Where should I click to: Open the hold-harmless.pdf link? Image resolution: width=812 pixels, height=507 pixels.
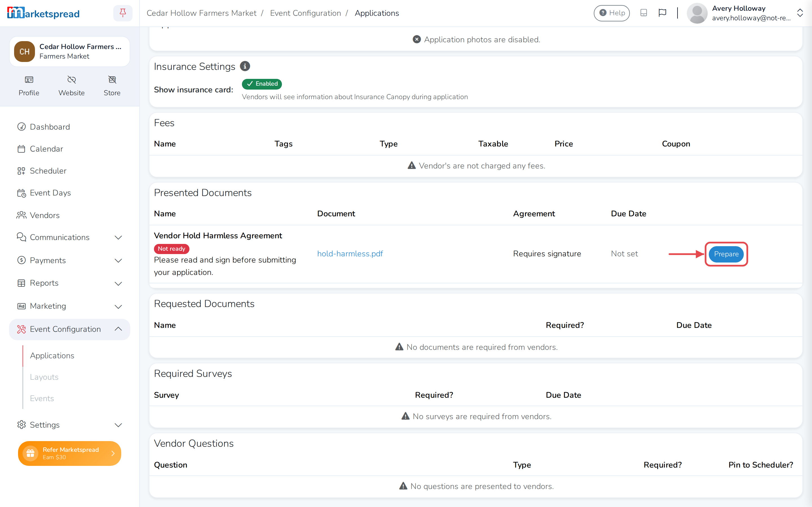pyautogui.click(x=350, y=254)
